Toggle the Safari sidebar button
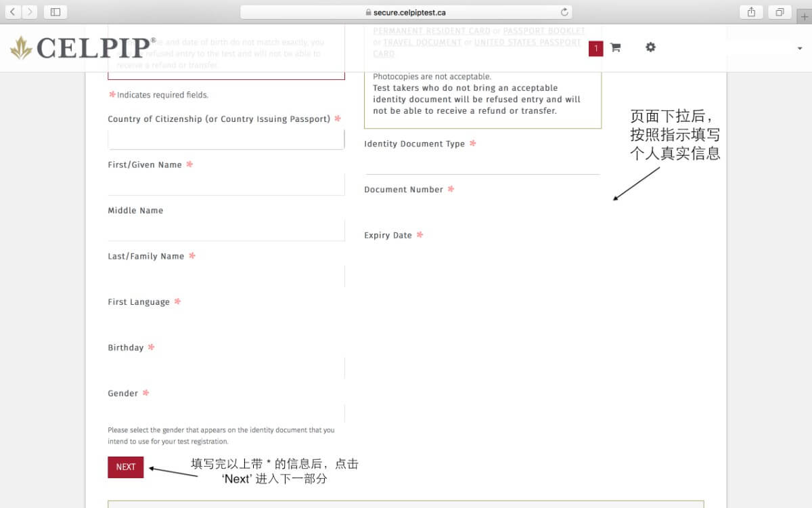The image size is (812, 508). 55,12
